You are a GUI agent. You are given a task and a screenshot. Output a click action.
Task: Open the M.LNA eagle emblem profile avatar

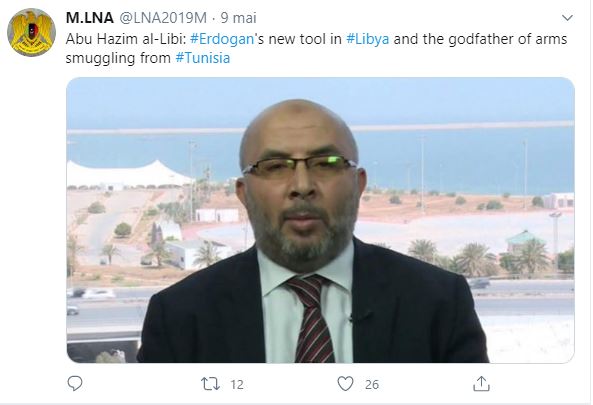31,32
